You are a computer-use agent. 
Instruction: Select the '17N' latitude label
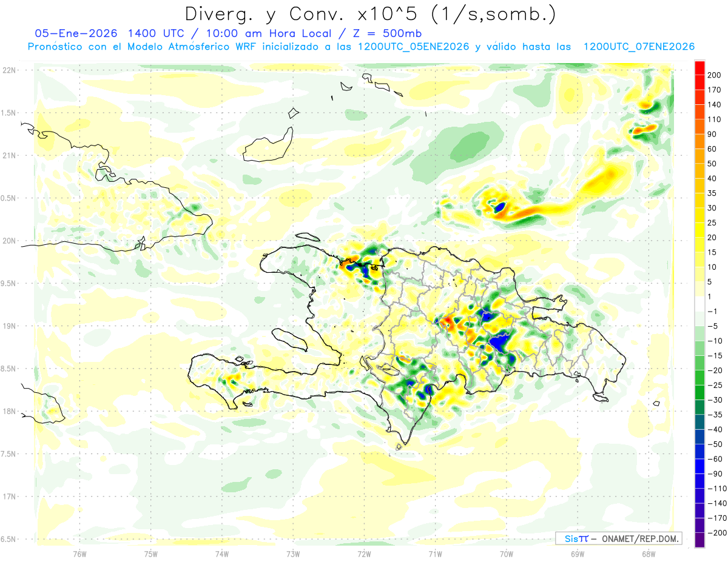(x=8, y=497)
